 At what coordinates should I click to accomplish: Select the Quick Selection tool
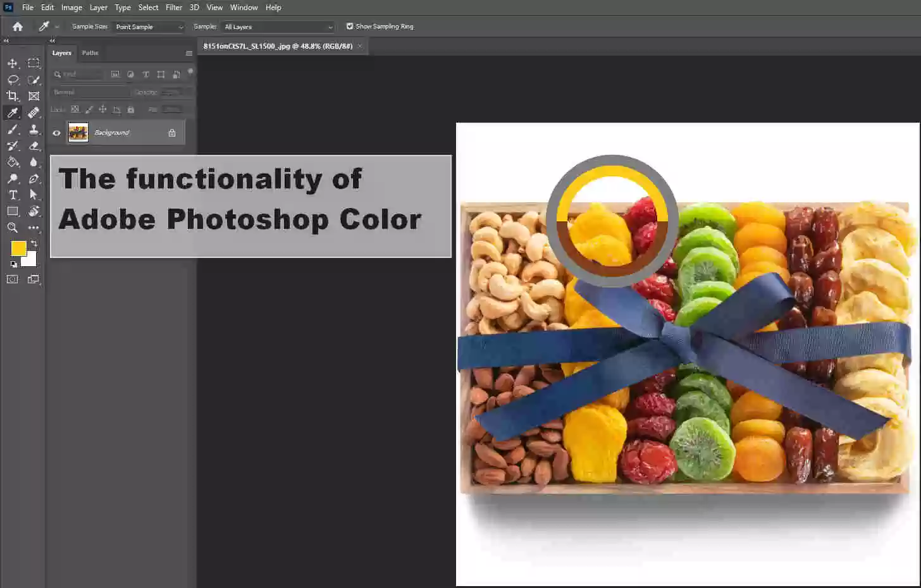coord(34,80)
